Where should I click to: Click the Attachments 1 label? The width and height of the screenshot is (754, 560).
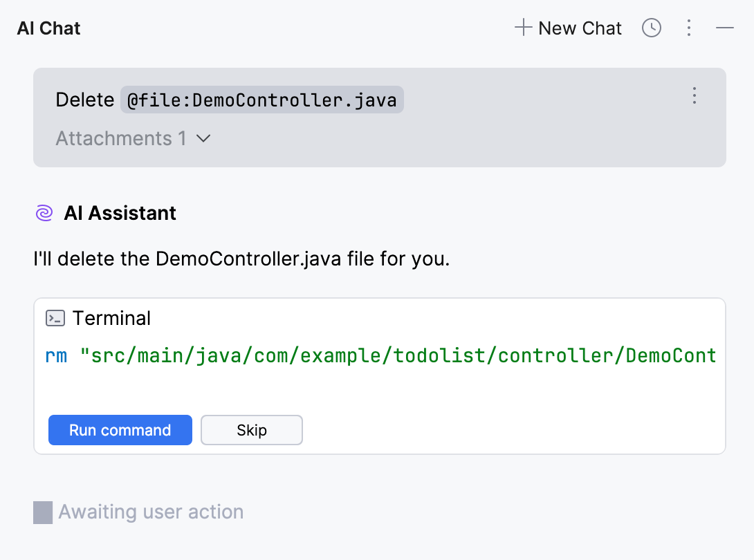[x=121, y=138]
